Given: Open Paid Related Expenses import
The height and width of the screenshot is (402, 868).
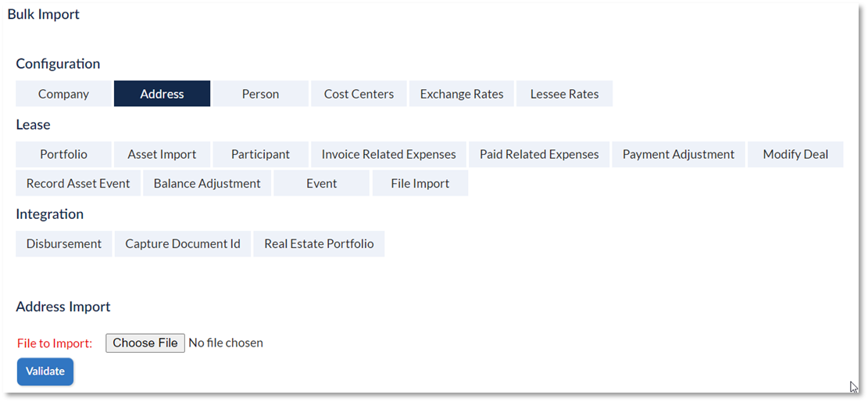Looking at the screenshot, I should (539, 154).
